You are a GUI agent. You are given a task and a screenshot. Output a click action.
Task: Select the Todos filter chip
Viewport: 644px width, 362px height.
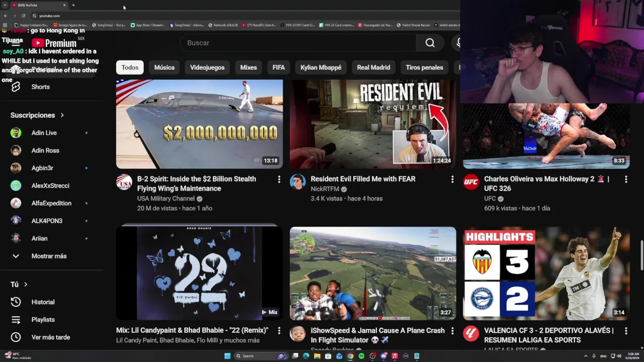(x=130, y=67)
